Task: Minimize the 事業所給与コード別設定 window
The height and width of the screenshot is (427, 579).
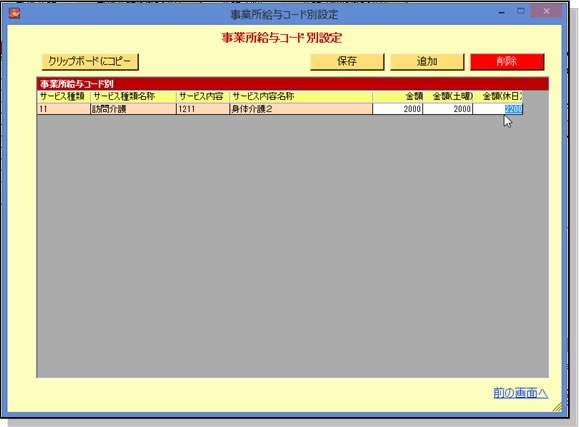Action: 501,12
